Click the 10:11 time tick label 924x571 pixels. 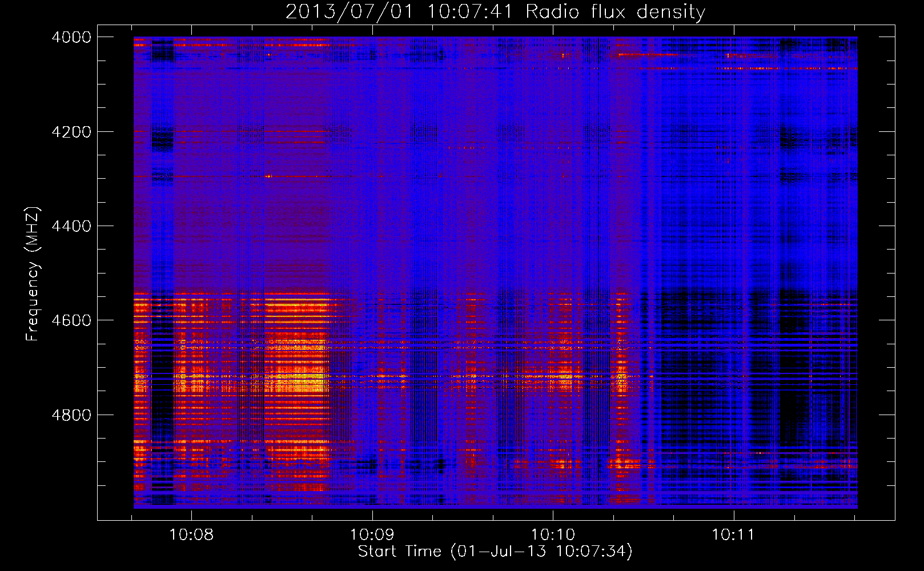(x=733, y=534)
